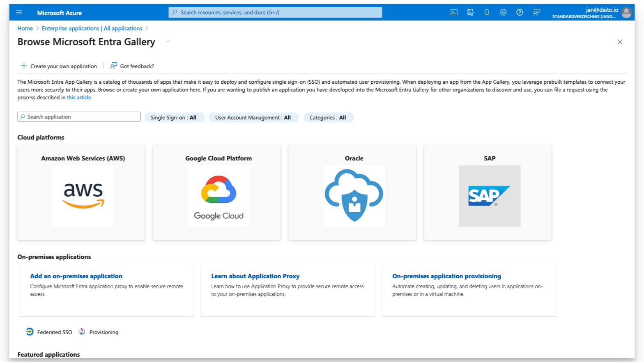Select the Oracle card title
This screenshot has height=362, width=644.
click(354, 158)
